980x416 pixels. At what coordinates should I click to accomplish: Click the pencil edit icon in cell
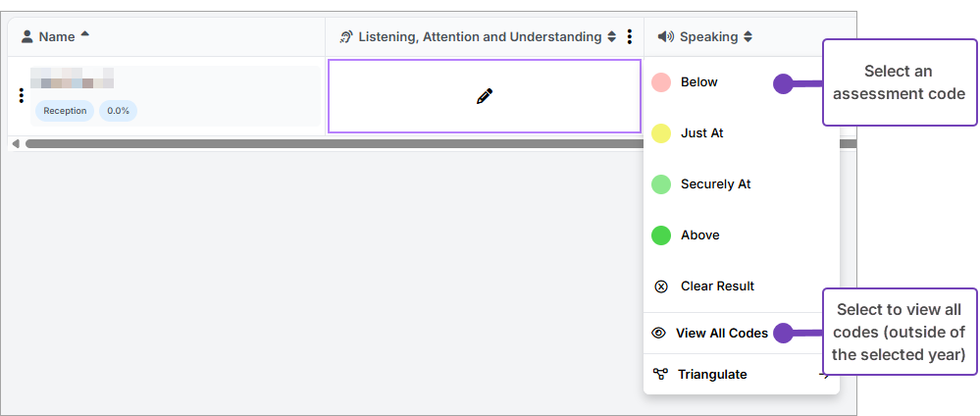coord(484,96)
